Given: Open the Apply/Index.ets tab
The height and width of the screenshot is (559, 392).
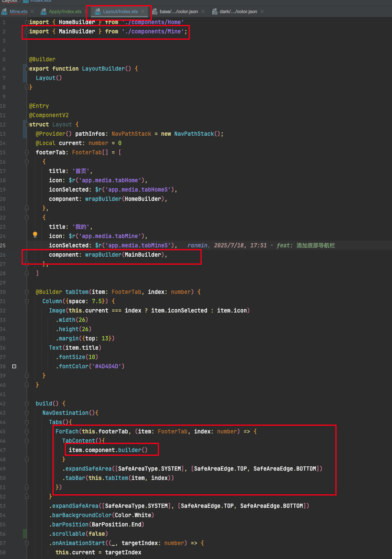Looking at the screenshot, I should [65, 11].
